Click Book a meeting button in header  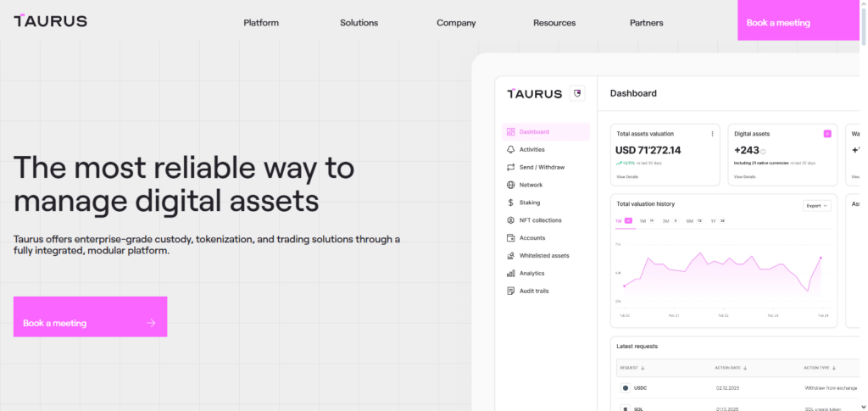(777, 23)
